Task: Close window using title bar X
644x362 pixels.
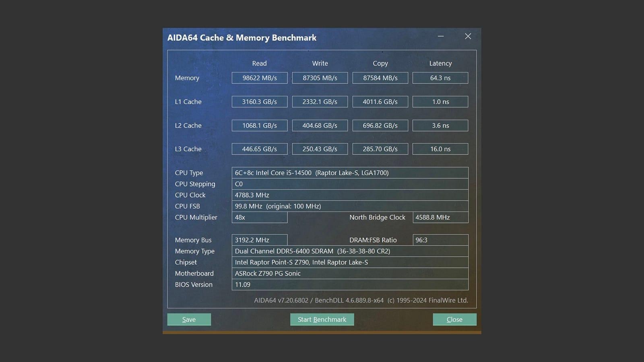Action: click(468, 36)
